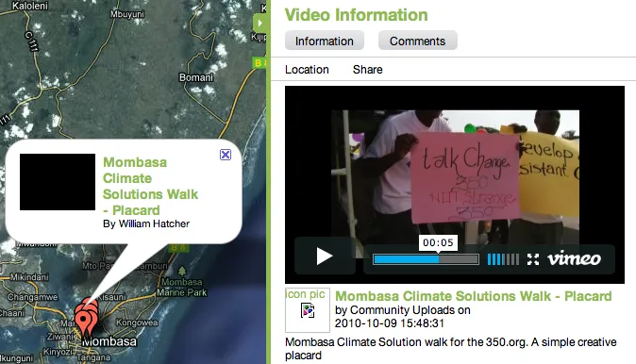Click the Mombasa Marine Park tree icon
Screen dimensions: 636x364
tap(182, 271)
